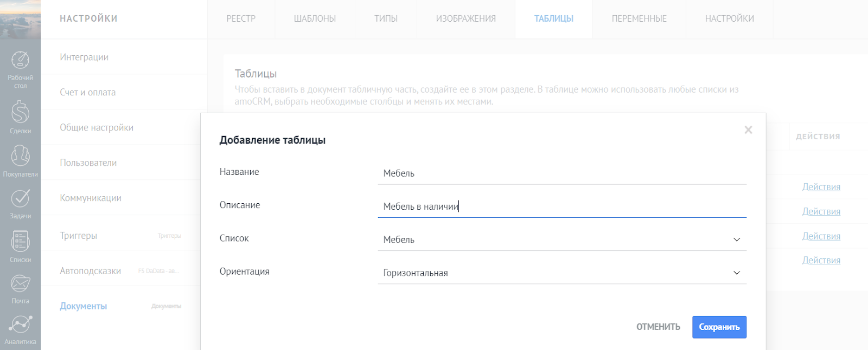Click into the Название input field
Image resolution: width=868 pixels, height=350 pixels.
561,173
